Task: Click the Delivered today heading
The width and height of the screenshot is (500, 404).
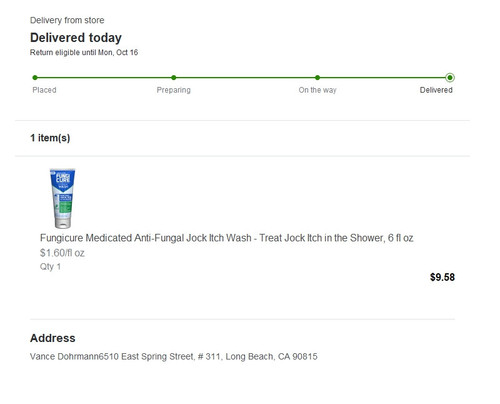Action: 76,38
